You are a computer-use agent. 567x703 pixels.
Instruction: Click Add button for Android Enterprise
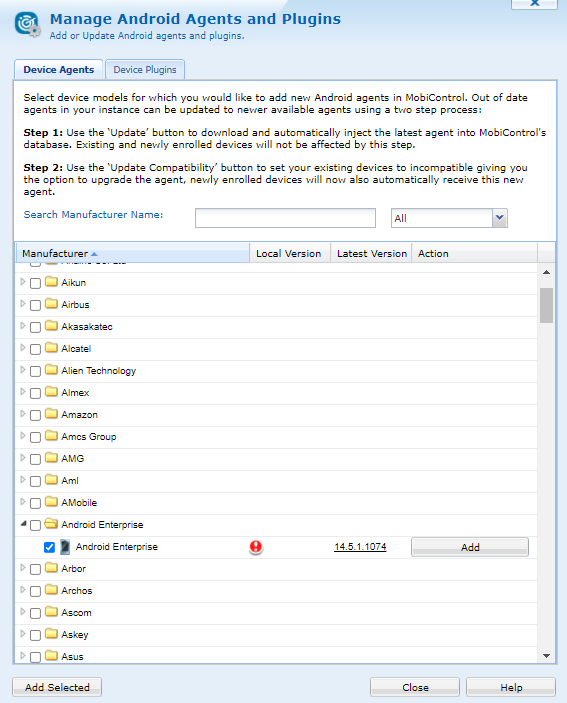tap(470, 547)
